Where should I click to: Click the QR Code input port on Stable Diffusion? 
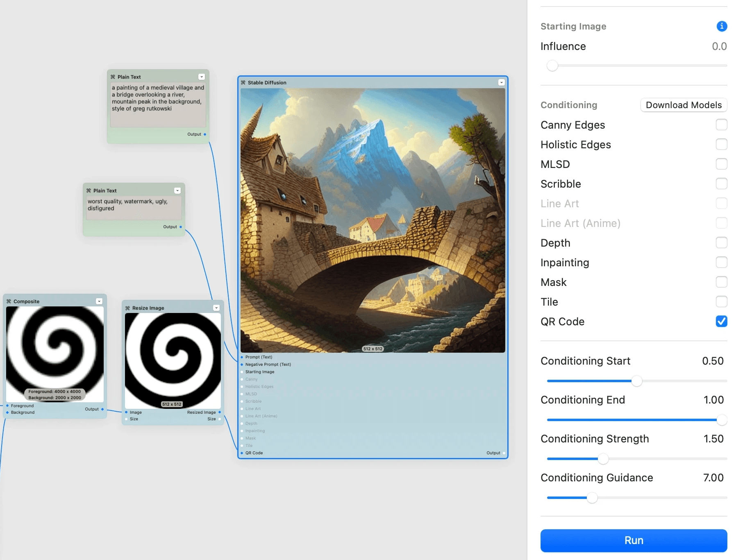pyautogui.click(x=242, y=453)
